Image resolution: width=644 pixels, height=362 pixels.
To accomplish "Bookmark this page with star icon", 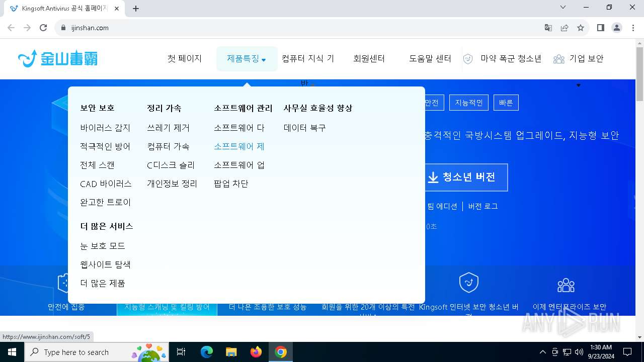I will tap(581, 28).
